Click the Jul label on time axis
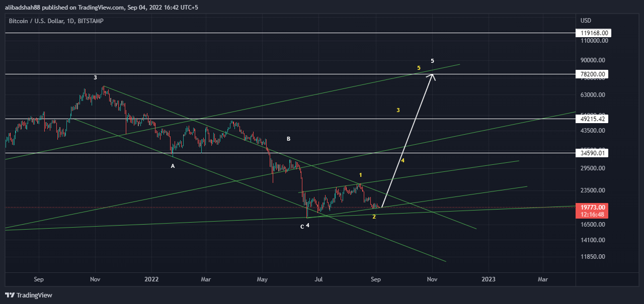 319,278
